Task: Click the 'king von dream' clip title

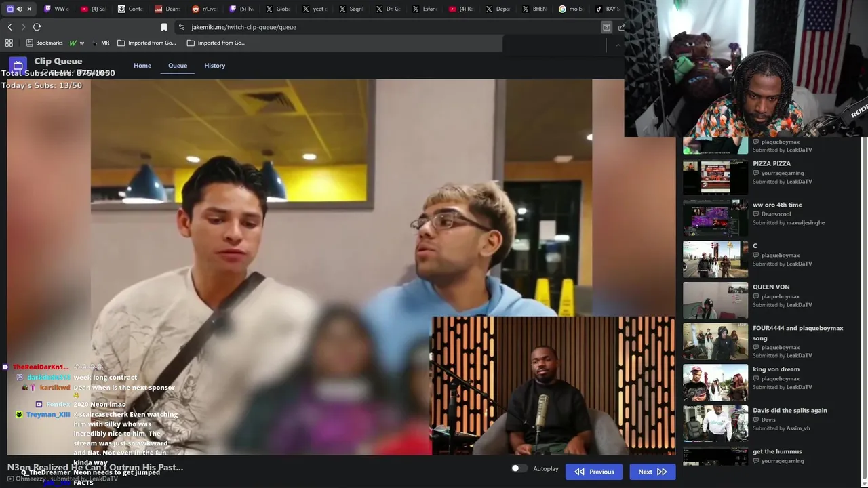Action: [776, 369]
